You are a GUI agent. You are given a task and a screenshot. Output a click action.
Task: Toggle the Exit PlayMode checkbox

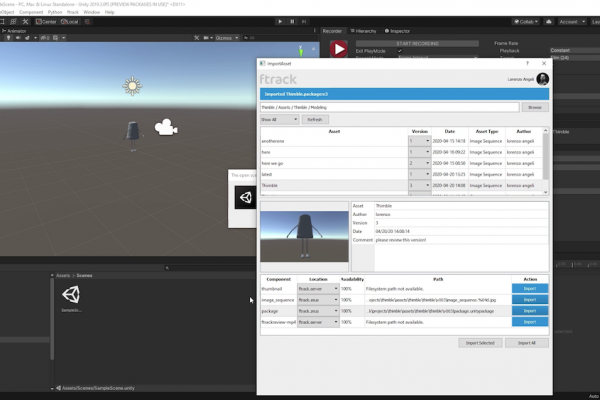400,51
